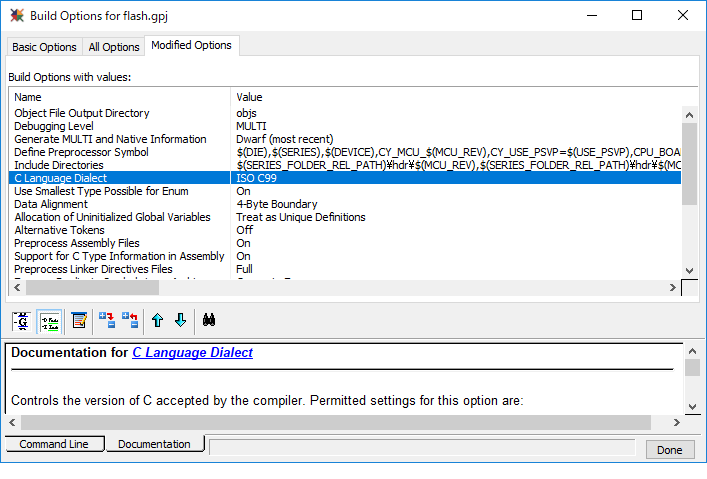Select the Preprocess Linker Directives Files row
707x479 pixels.
pyautogui.click(x=345, y=269)
